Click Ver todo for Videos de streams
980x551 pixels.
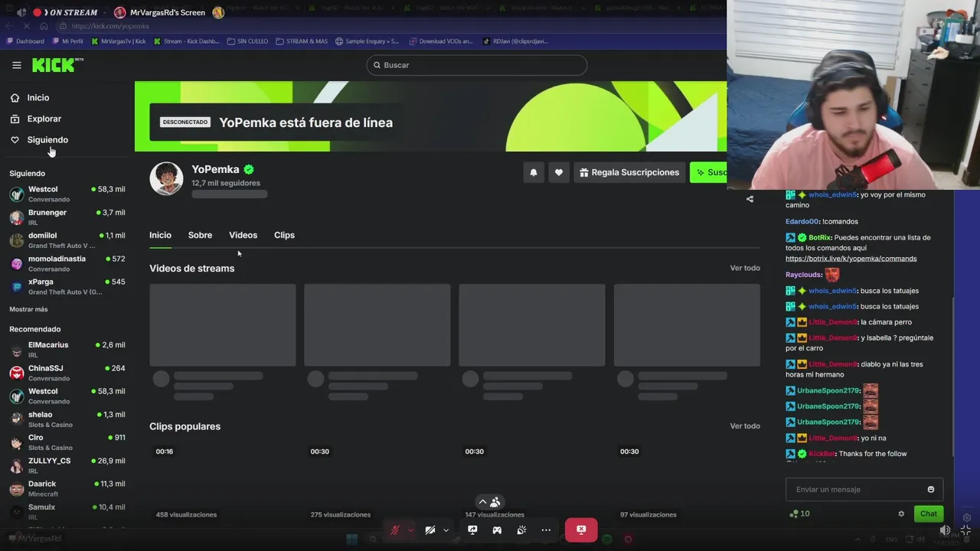pos(745,268)
